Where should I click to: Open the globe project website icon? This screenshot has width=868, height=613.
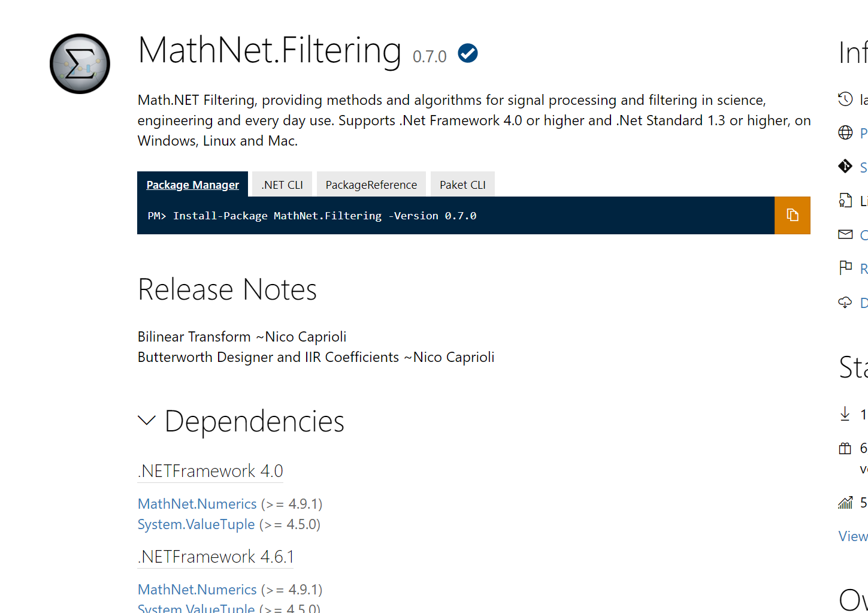coord(845,132)
